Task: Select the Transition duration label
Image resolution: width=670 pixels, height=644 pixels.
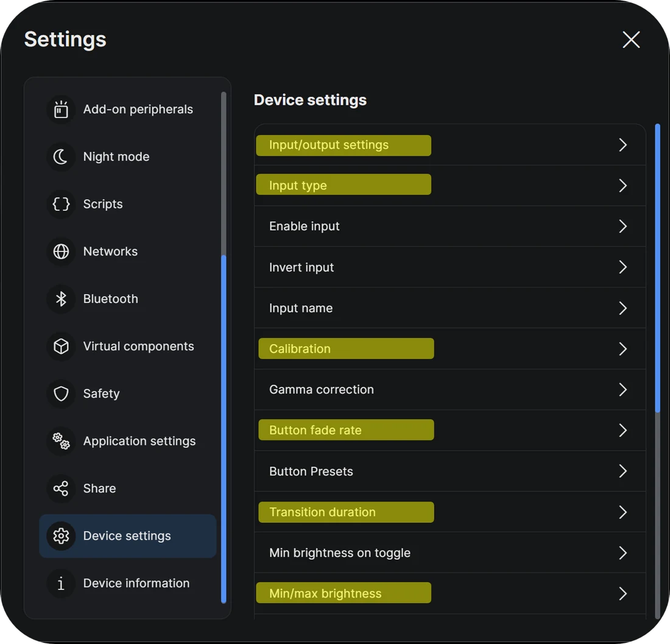Action: pos(323,512)
